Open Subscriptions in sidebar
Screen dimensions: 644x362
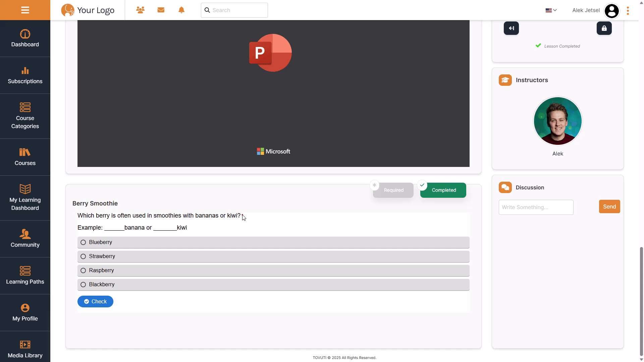tap(25, 75)
